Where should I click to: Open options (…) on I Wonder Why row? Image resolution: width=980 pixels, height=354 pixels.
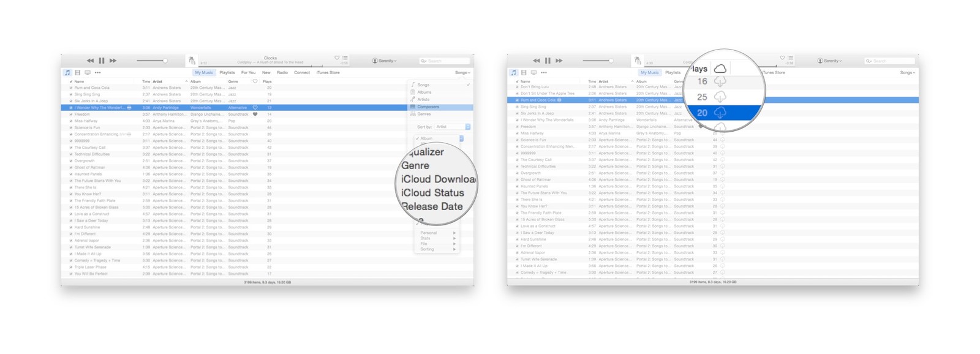(129, 107)
